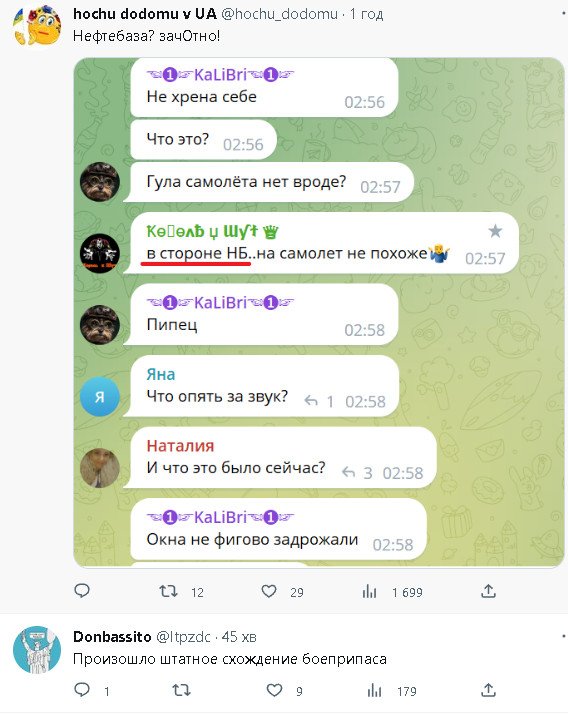
Task: Reply to Donbassito's comment
Action: (82, 690)
